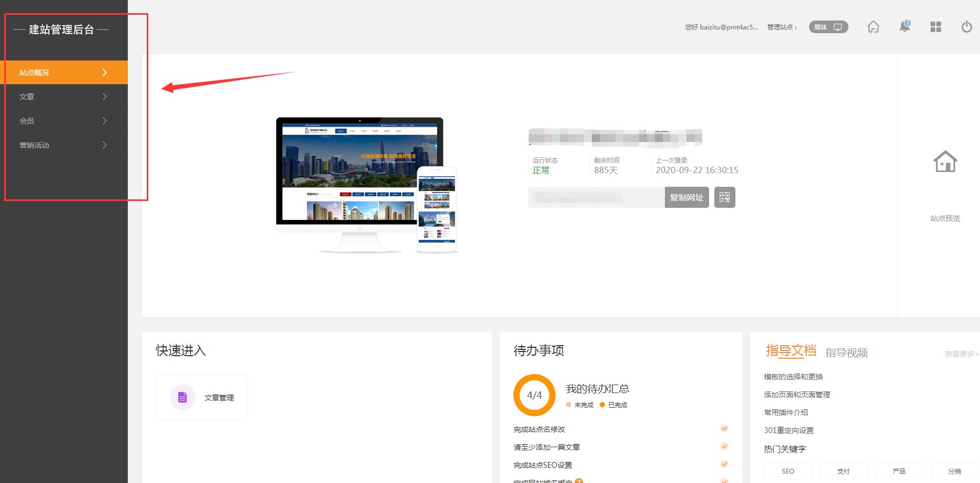Click the 4/4 progress ring
The width and height of the screenshot is (980, 483).
coord(534,395)
